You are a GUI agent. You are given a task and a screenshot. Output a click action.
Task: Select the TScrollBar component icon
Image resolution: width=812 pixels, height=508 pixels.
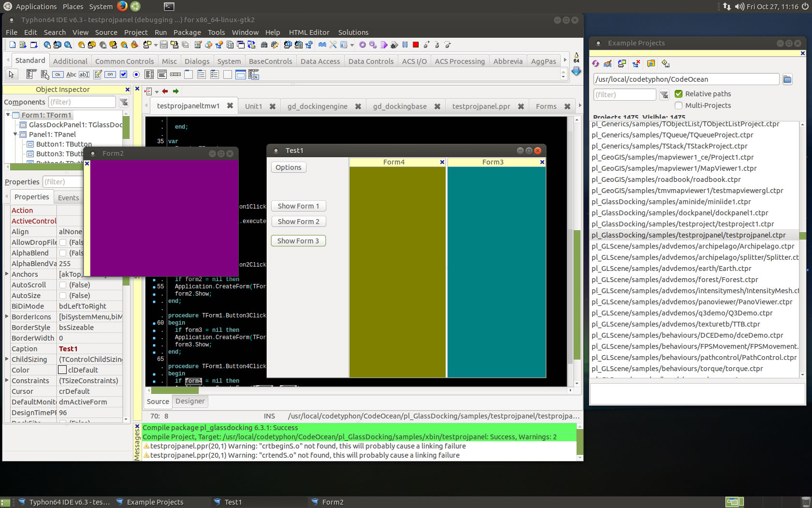click(x=175, y=75)
